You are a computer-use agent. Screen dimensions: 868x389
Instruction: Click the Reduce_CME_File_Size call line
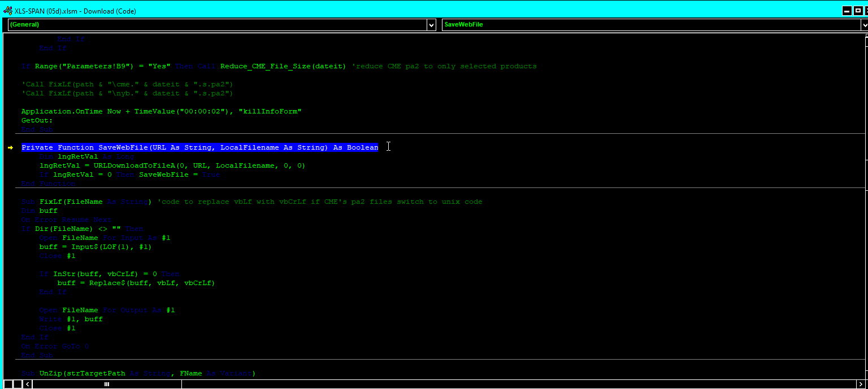pos(279,66)
